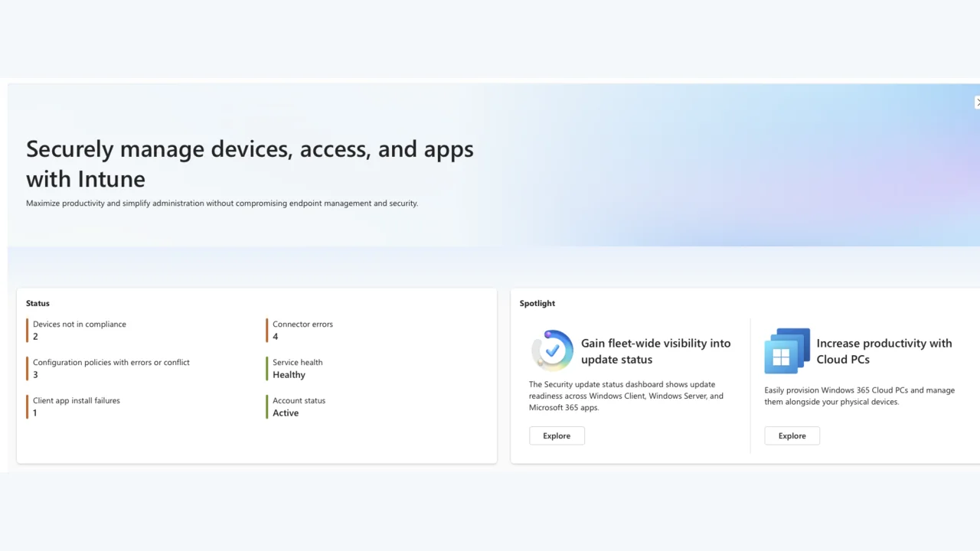Click the 'Securely manage devices' banner heading

click(x=250, y=163)
